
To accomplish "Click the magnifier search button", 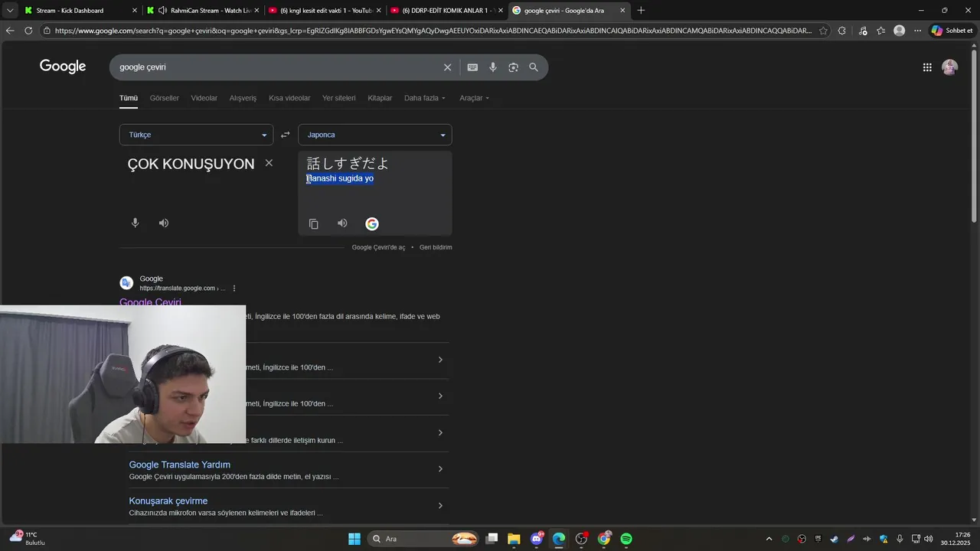I will tap(534, 67).
